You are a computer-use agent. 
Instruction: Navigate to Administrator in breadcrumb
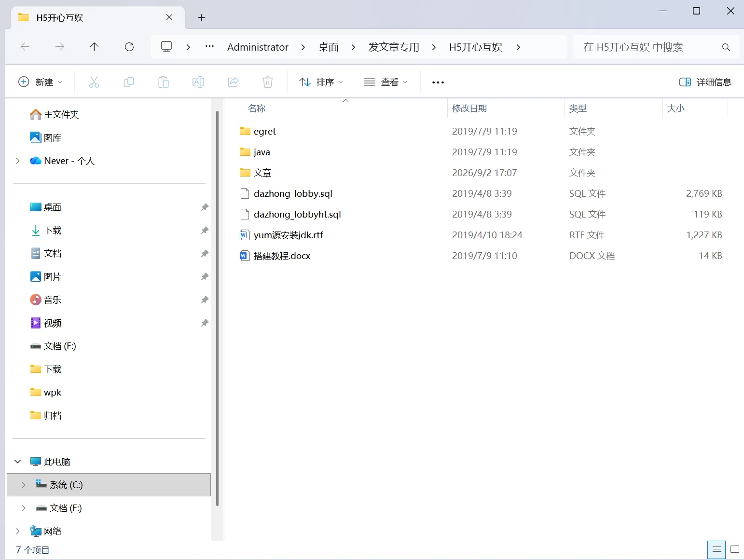[x=258, y=47]
